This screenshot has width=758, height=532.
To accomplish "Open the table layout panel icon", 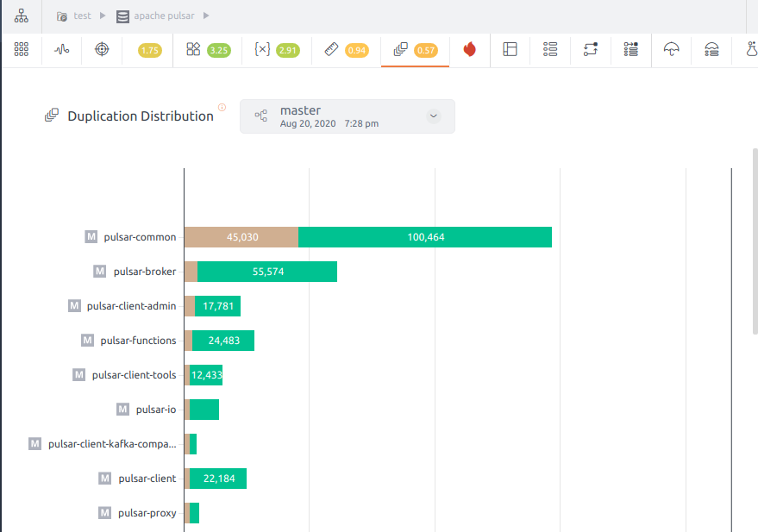I will [510, 50].
